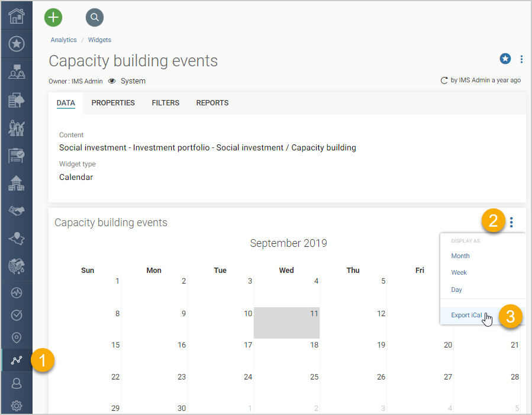Open the map pin location sidebar icon
532x415 pixels.
coord(17,337)
